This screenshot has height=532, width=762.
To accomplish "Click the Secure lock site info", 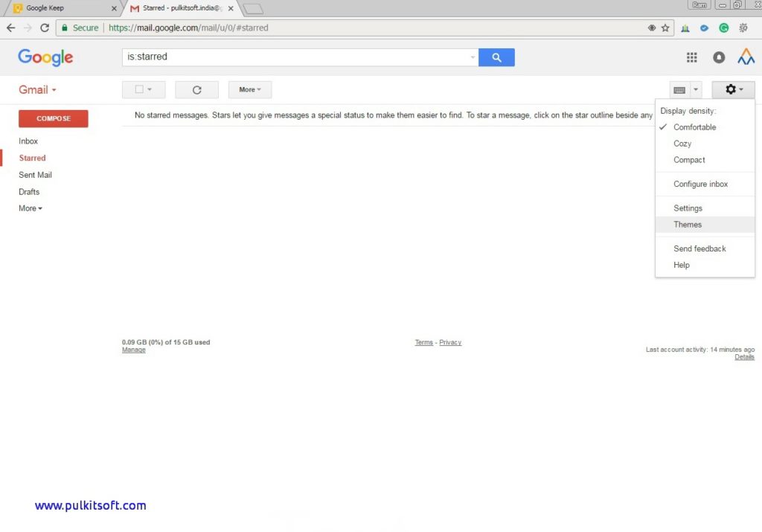I will (80, 28).
